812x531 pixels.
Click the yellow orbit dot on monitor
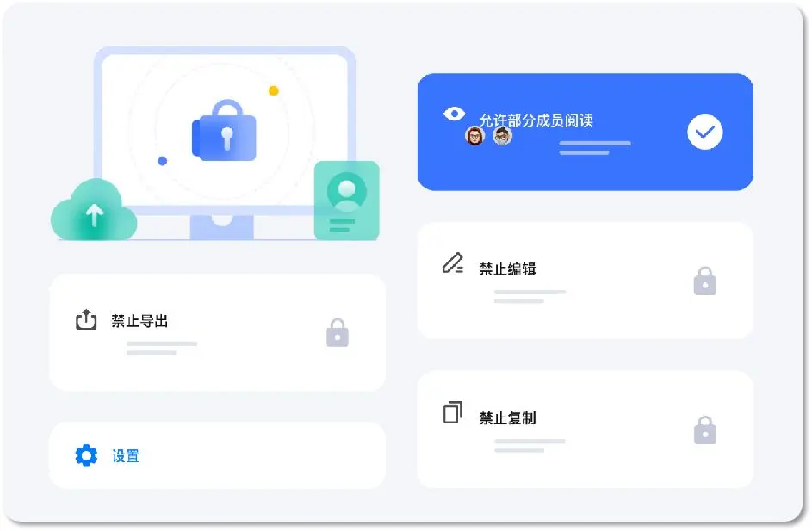274,91
